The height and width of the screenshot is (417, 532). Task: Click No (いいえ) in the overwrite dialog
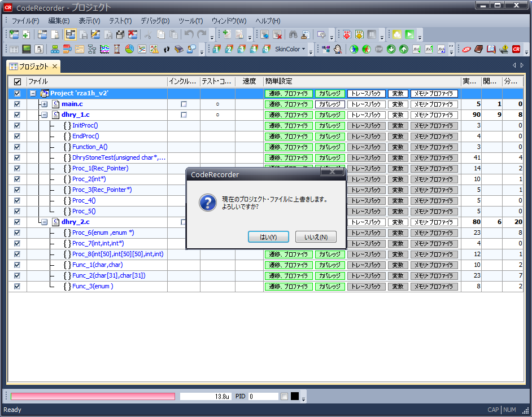pos(316,237)
